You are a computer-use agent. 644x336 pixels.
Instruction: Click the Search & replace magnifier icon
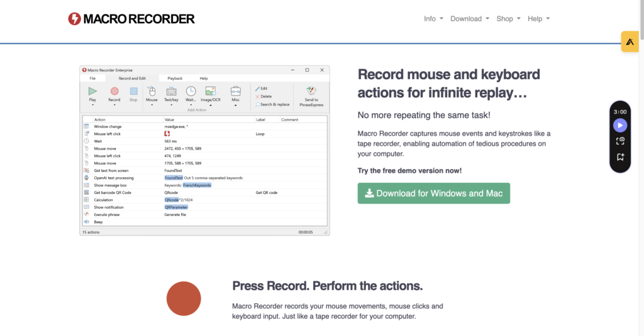click(x=257, y=105)
